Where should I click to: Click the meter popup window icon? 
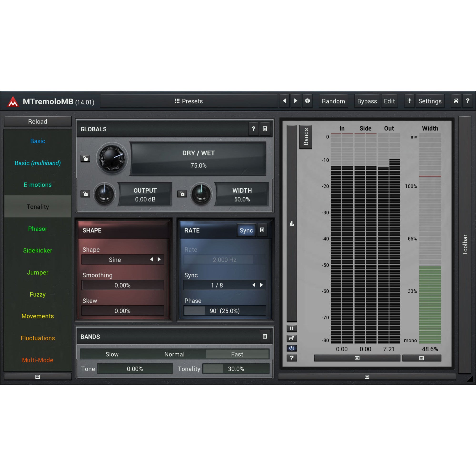[x=292, y=338]
